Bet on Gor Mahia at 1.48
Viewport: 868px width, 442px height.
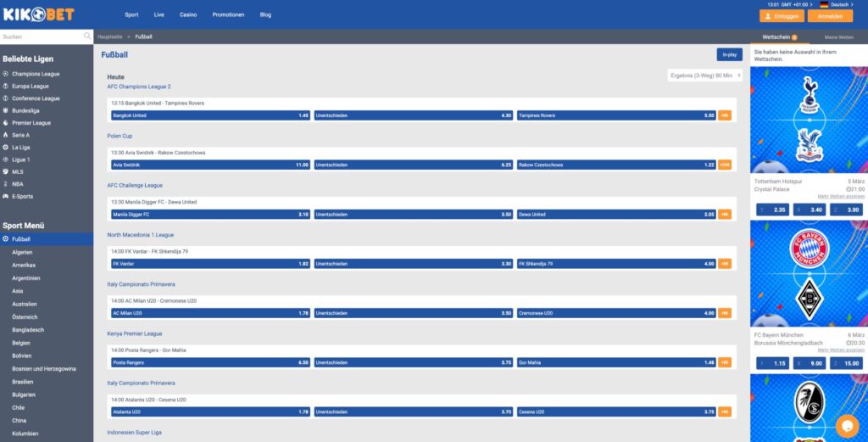tap(616, 362)
